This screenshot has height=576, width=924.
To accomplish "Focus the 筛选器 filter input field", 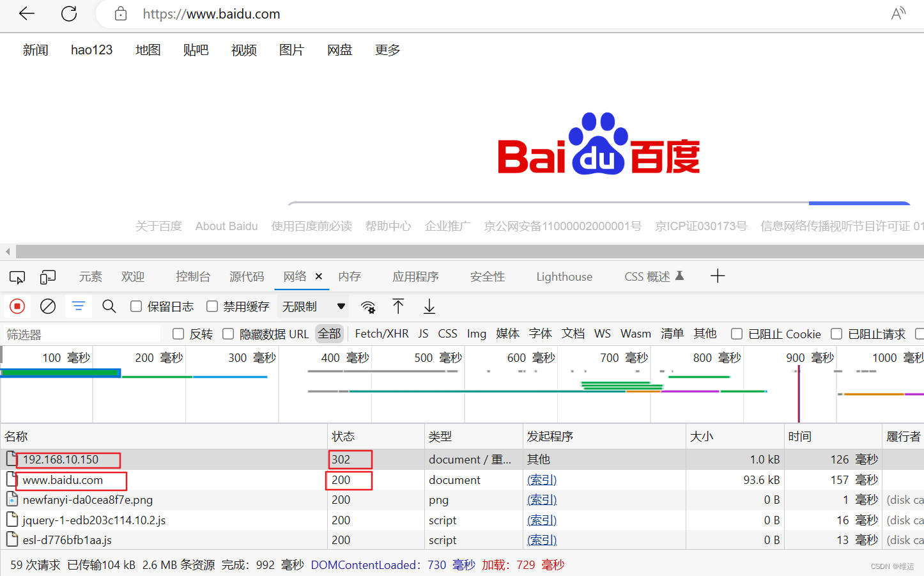I will (82, 334).
